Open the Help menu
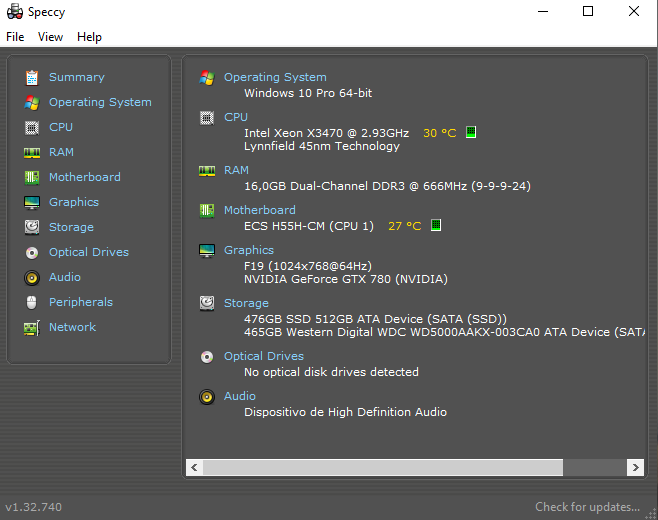658x520 pixels. click(89, 37)
